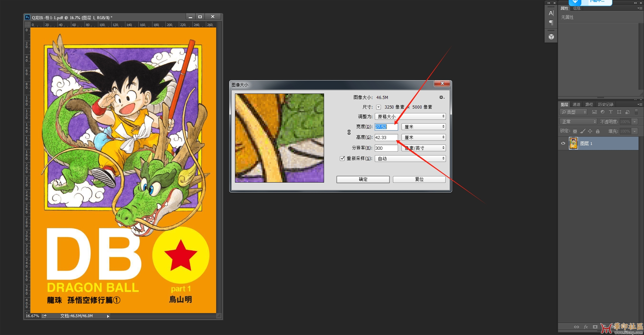Click the 复位 reset button

pyautogui.click(x=419, y=179)
